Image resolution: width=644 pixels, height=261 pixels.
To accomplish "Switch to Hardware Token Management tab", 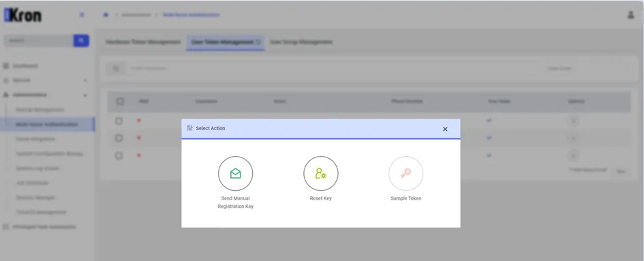I will pos(143,42).
